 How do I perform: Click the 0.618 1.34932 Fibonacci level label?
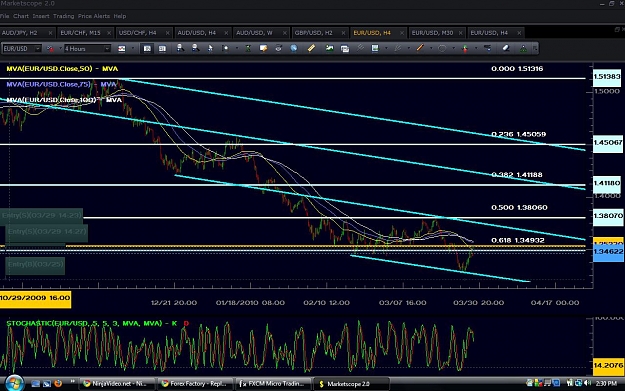tap(517, 240)
